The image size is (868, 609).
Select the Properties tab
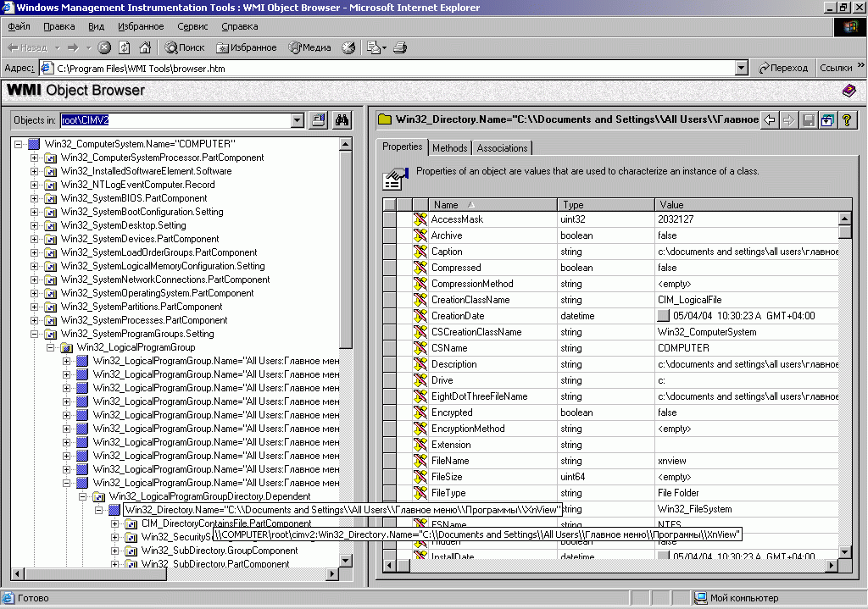point(403,147)
